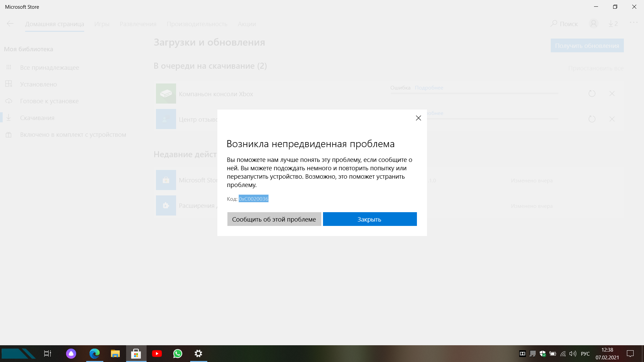The image size is (644, 362).
Task: Open the Wi-Fi network tray icon
Action: point(563,354)
